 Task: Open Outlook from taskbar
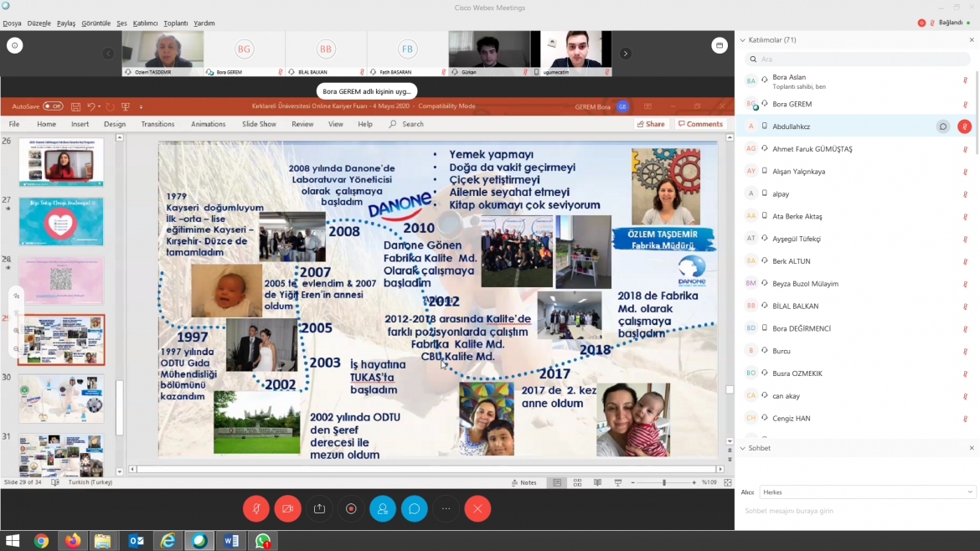(x=136, y=541)
